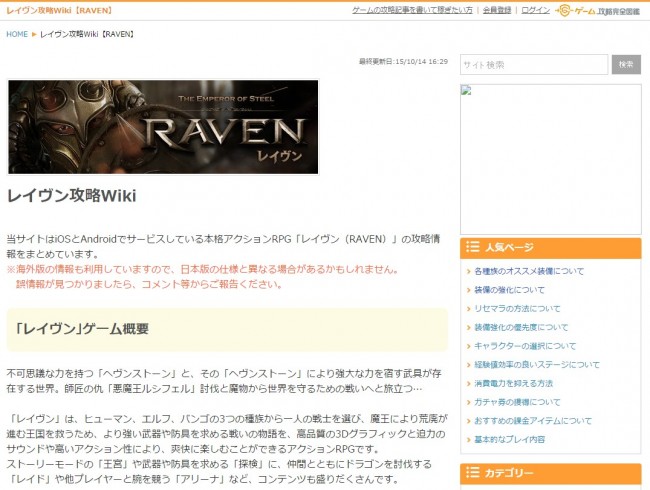Open 基本的なプレイ内容 link
Viewport: 650px width, 490px height.
pos(509,439)
